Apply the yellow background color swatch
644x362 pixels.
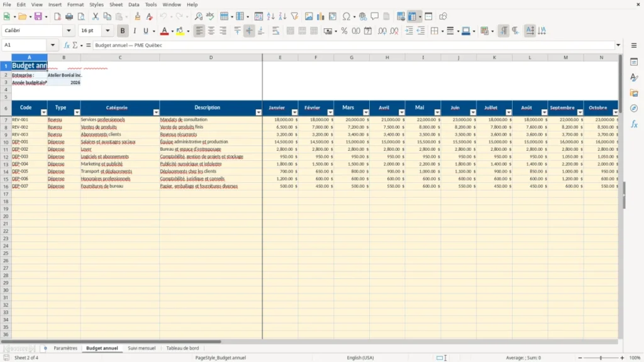tap(180, 31)
